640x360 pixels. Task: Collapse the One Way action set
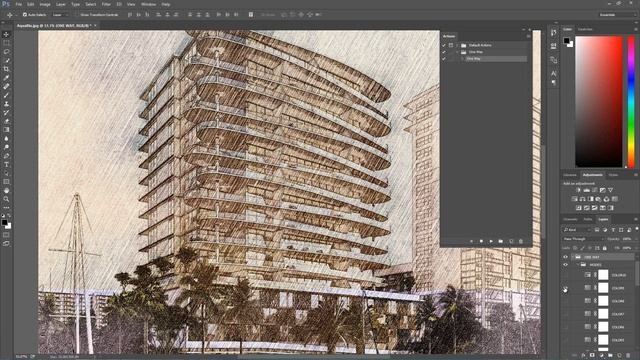458,52
